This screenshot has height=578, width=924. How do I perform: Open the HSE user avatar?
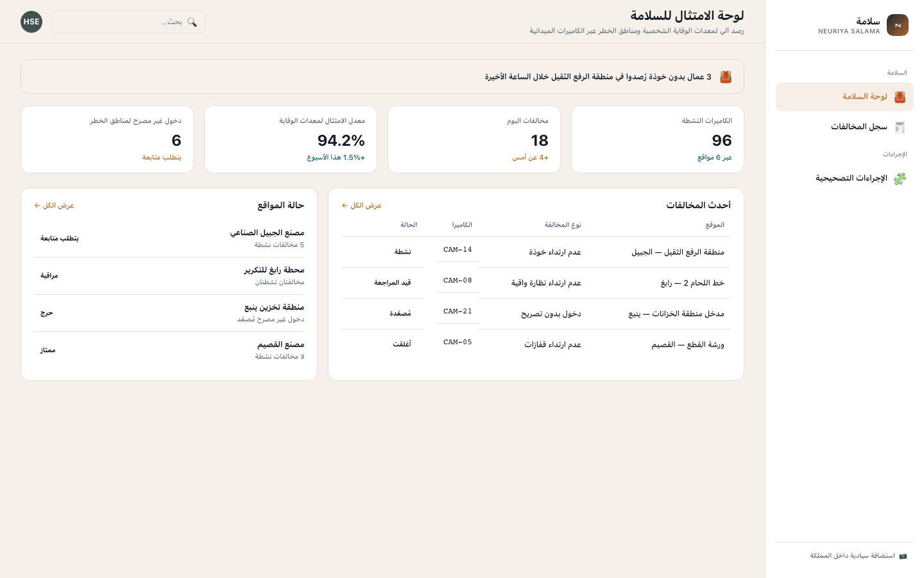31,22
